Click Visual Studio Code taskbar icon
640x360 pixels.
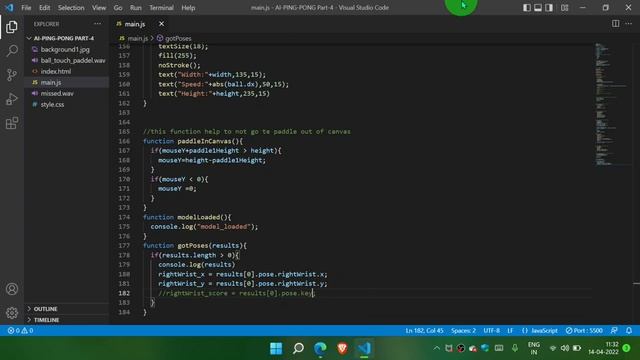(x=364, y=348)
